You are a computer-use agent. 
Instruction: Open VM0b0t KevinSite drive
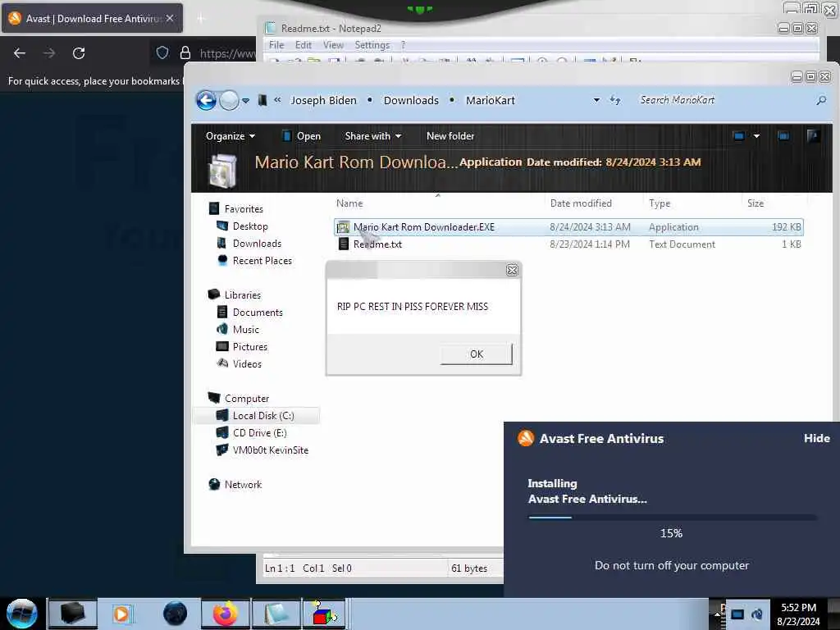(271, 450)
